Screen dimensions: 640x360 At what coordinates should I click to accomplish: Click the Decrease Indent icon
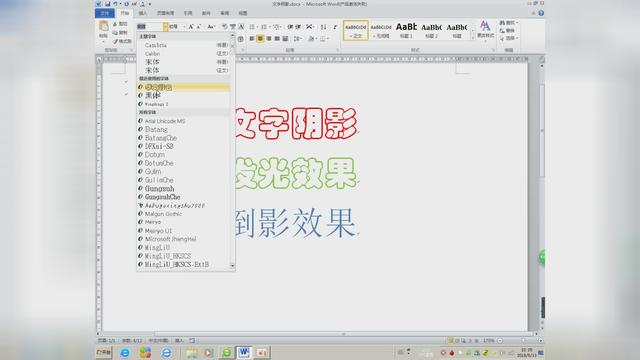[290, 27]
